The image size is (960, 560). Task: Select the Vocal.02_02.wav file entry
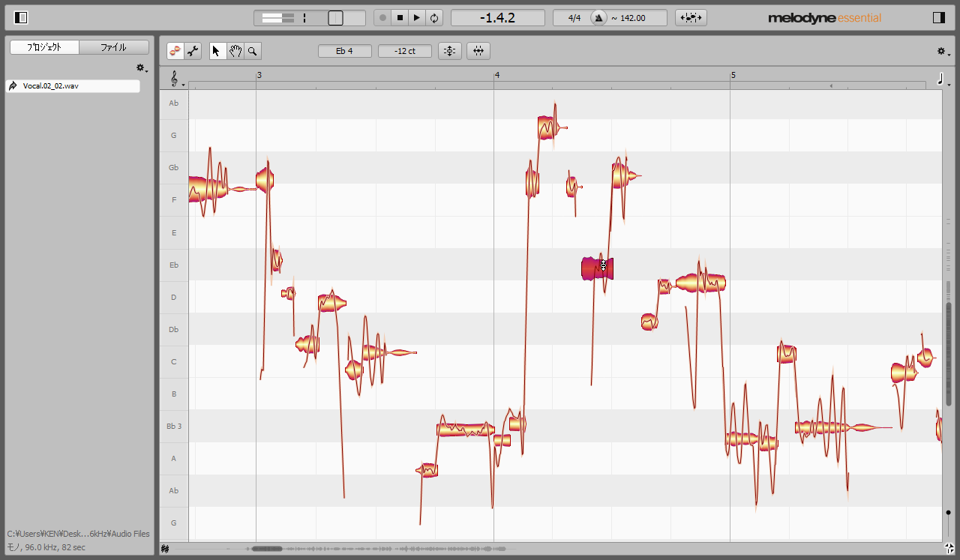(73, 86)
